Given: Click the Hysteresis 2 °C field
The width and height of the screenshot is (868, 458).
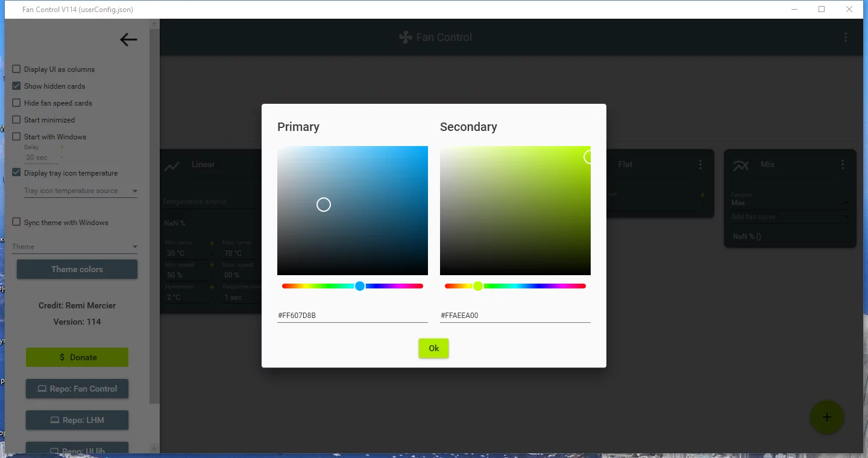Looking at the screenshot, I should click(x=185, y=297).
